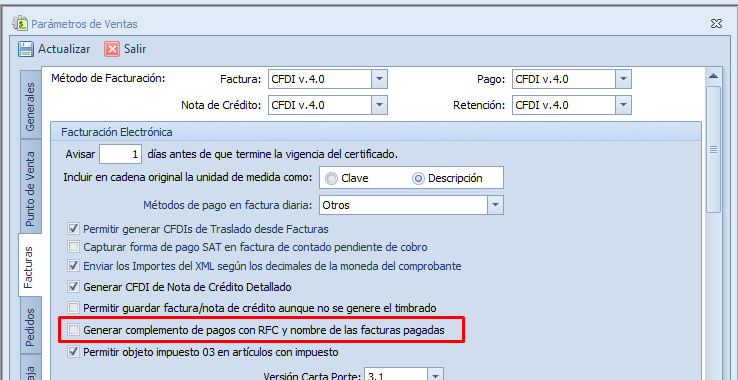Click the Incluir en cadena original label

pos(188,178)
